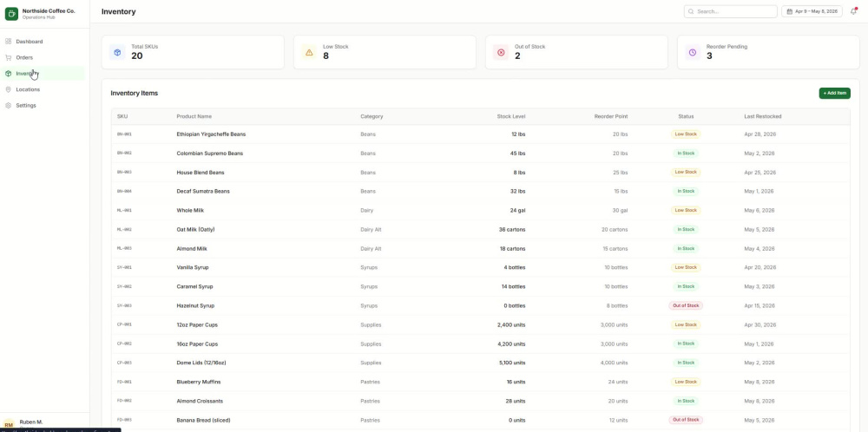Click the Caramel Syrup product name

[x=194, y=287]
